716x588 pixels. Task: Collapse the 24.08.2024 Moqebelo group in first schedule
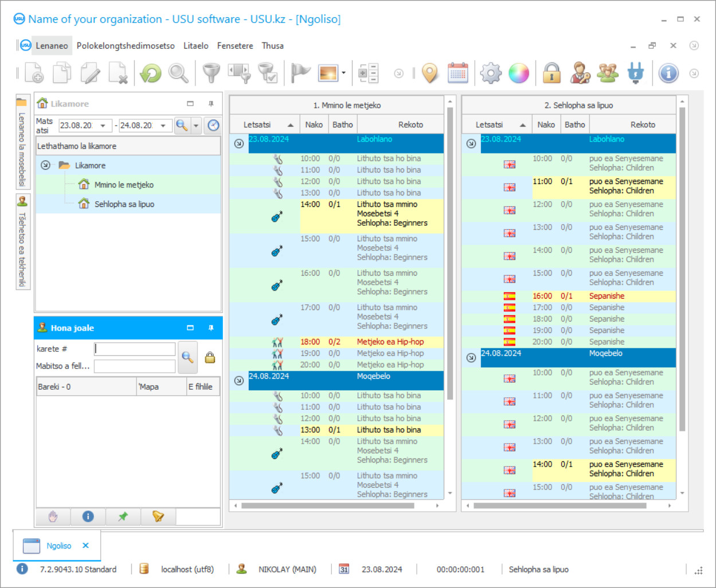[239, 381]
